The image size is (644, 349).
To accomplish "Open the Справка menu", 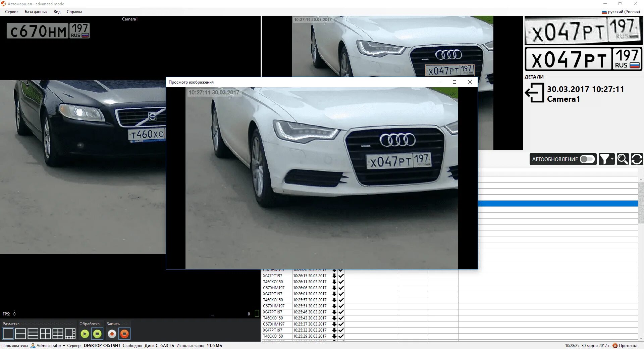I will point(74,12).
